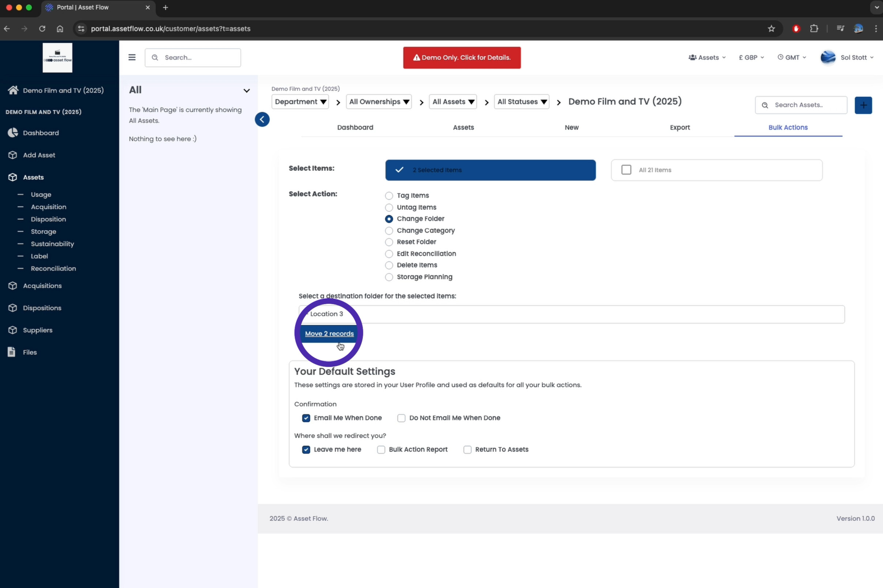This screenshot has height=588, width=883.
Task: Switch to Dashboard tab
Action: (355, 127)
